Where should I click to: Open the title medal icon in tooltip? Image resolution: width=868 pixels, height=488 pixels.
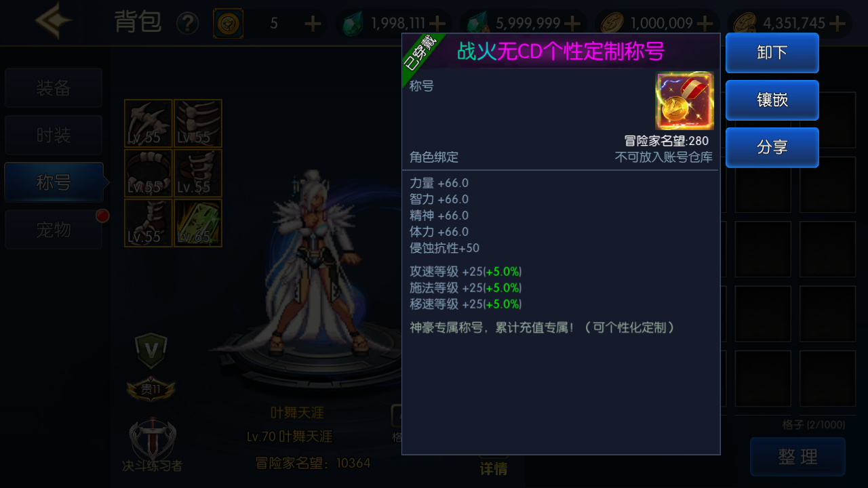(685, 101)
